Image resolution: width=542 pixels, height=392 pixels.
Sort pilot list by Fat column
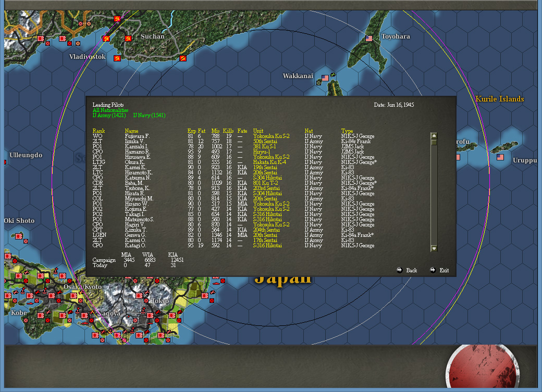202,131
